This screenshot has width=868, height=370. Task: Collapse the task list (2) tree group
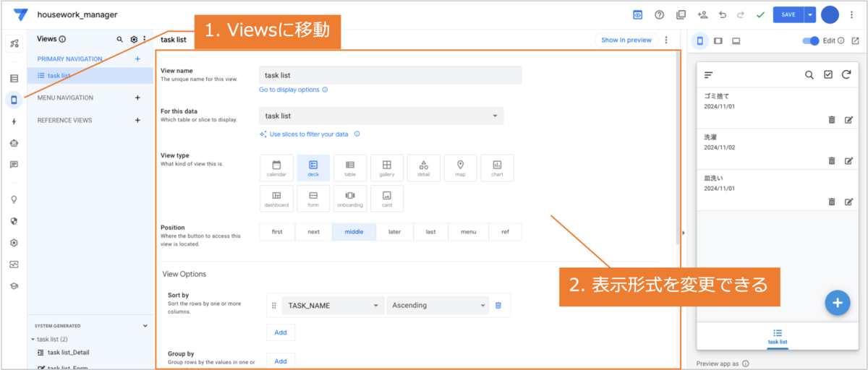click(x=33, y=339)
